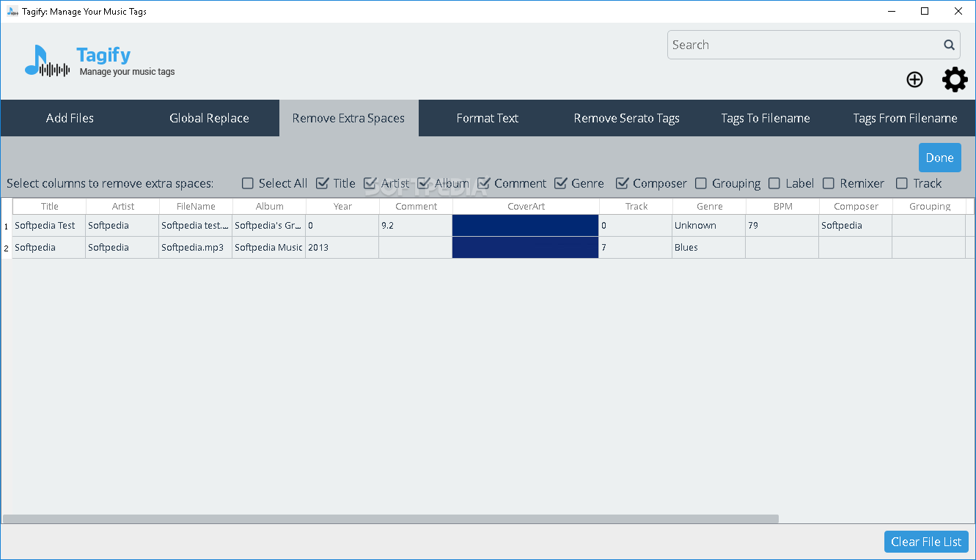Uncheck the Artist checkbox
The height and width of the screenshot is (560, 976).
[370, 183]
